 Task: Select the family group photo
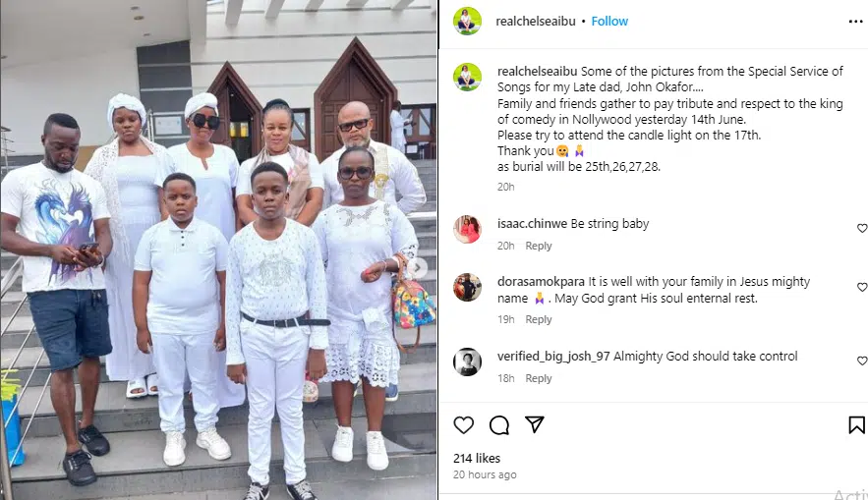(x=218, y=250)
